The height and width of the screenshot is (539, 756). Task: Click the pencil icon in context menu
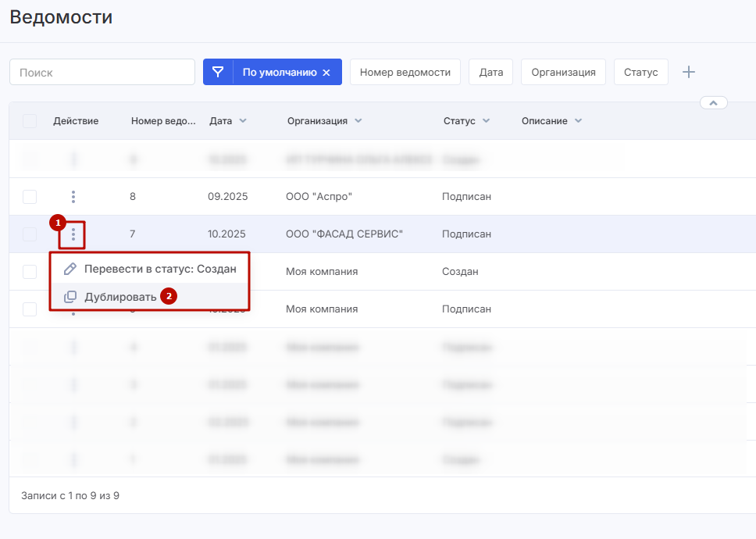(70, 269)
